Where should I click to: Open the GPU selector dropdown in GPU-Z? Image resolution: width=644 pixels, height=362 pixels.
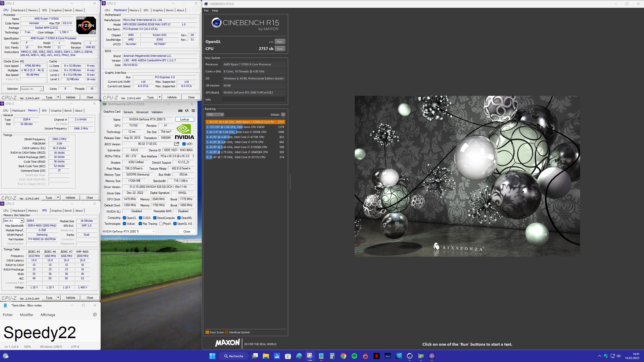pyautogui.click(x=129, y=232)
